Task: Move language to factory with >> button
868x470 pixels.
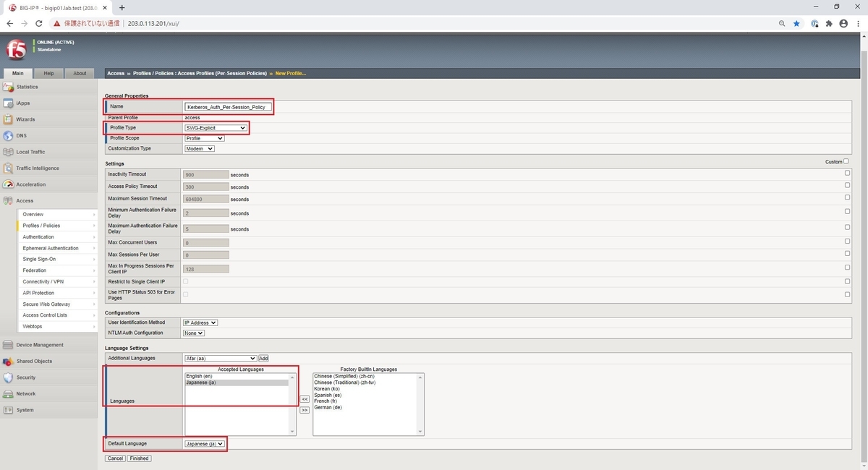Action: 305,410
